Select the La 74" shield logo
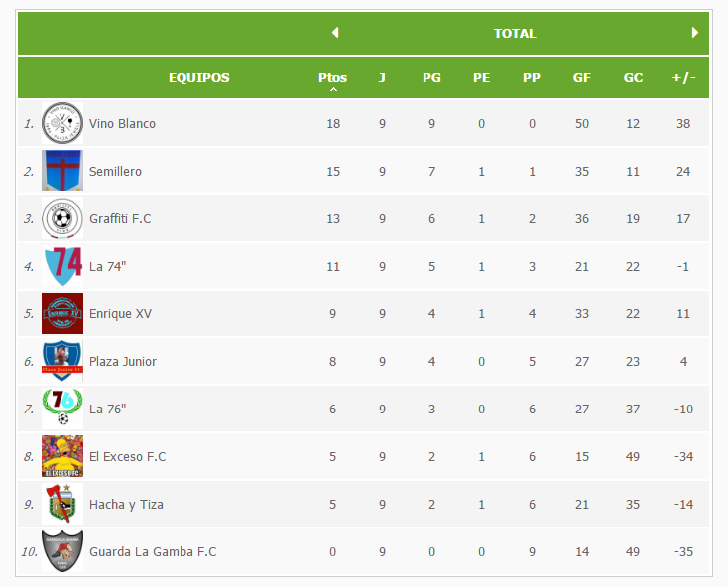 coord(62,266)
